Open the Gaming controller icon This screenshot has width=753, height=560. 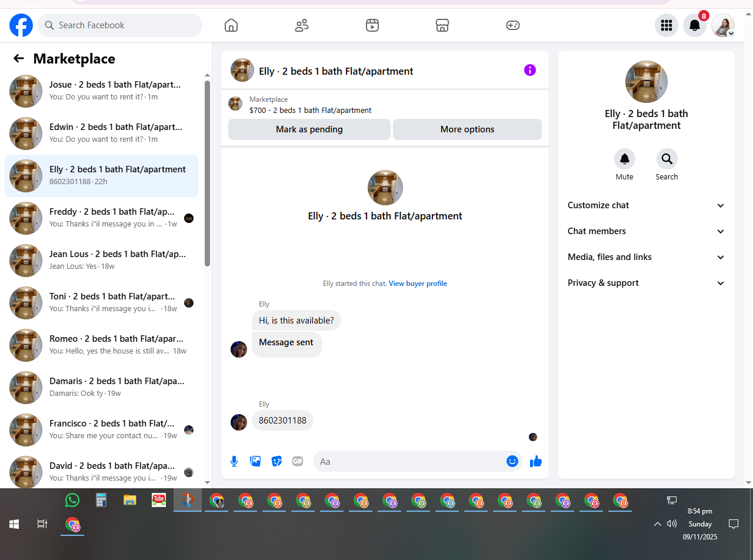(513, 25)
